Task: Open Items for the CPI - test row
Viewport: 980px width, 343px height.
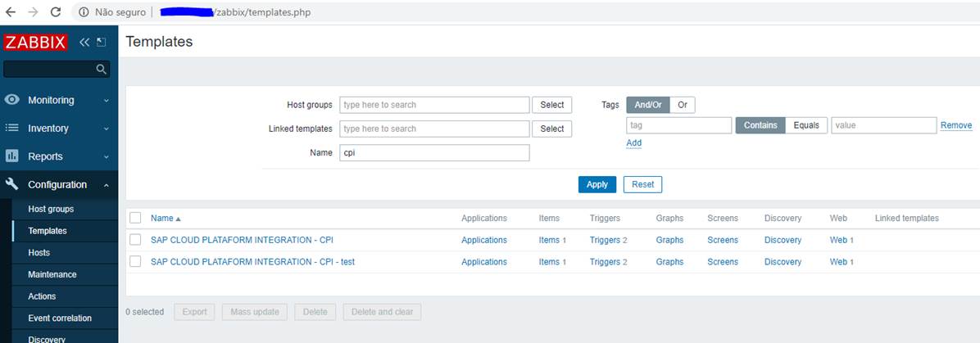Action: 549,262
